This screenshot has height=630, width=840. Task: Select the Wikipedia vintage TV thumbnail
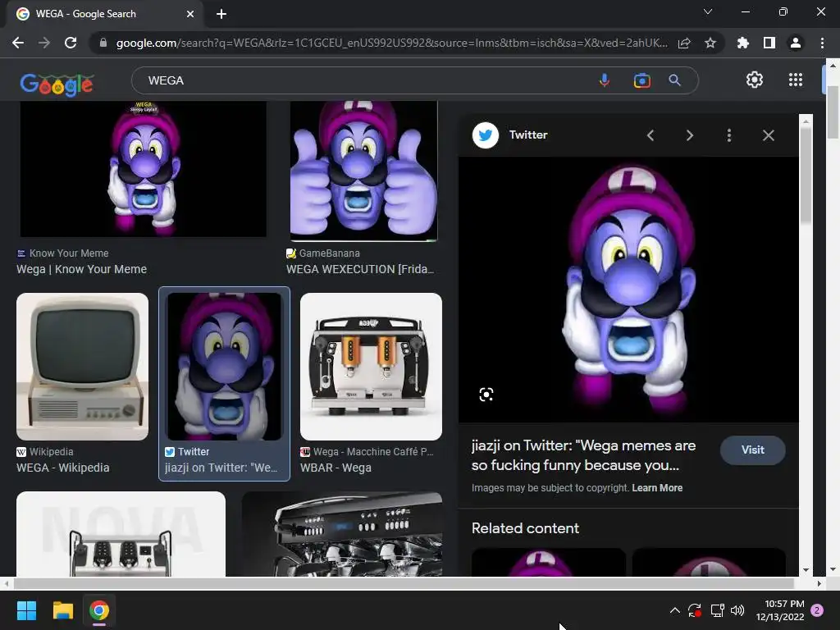[83, 367]
